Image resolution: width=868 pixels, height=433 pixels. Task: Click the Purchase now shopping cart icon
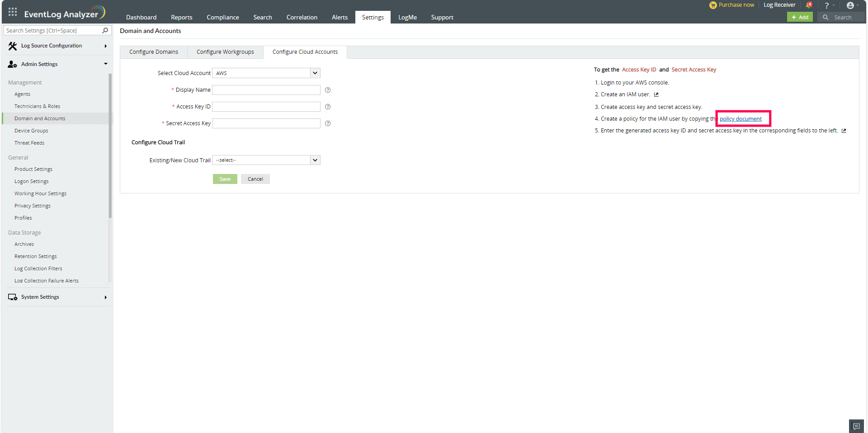click(712, 5)
